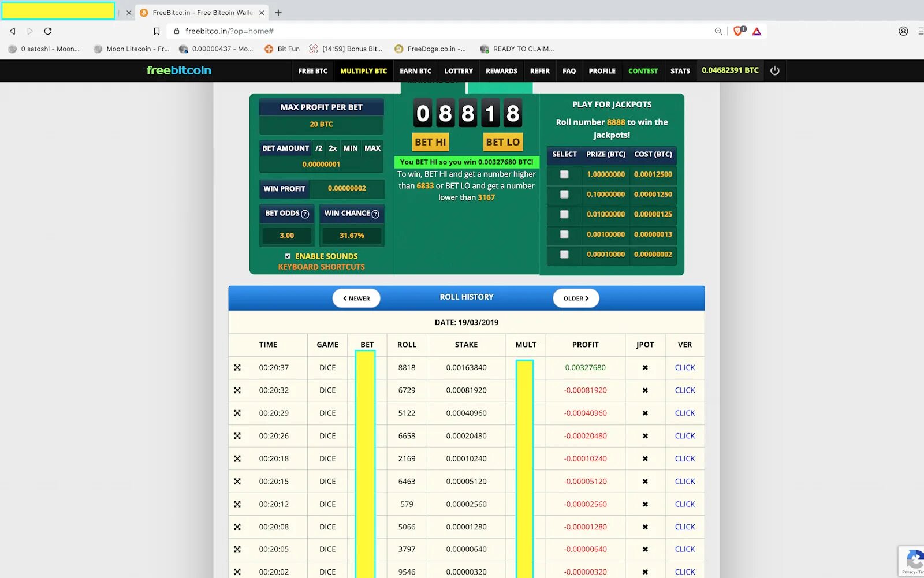Image resolution: width=924 pixels, height=578 pixels.
Task: Close the FreeBitco.in browser tab
Action: pos(262,13)
